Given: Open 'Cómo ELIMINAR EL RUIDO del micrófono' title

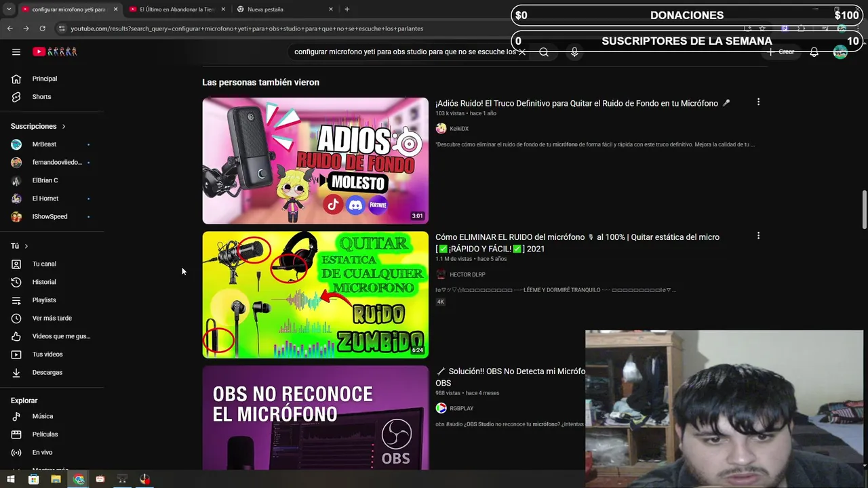Looking at the screenshot, I should [x=577, y=243].
